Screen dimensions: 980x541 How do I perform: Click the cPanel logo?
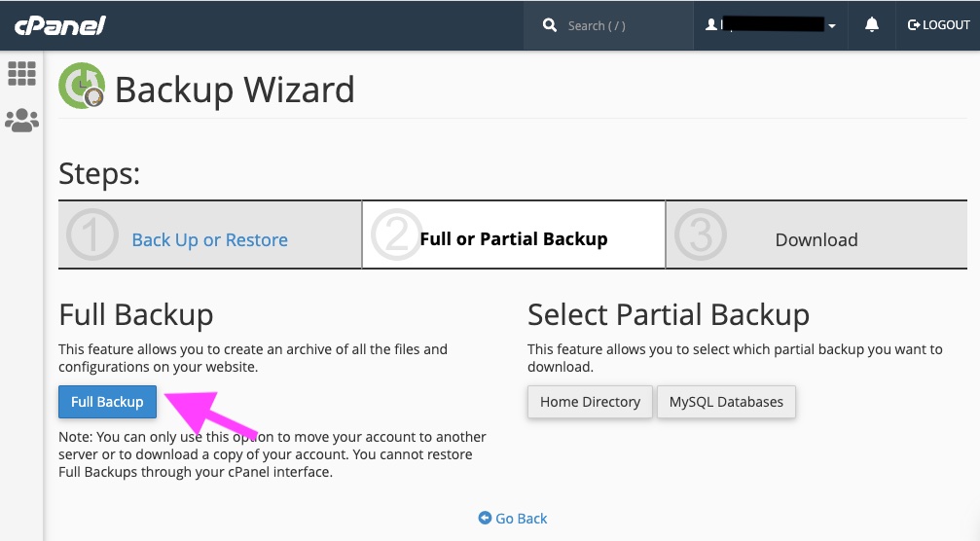tap(59, 25)
